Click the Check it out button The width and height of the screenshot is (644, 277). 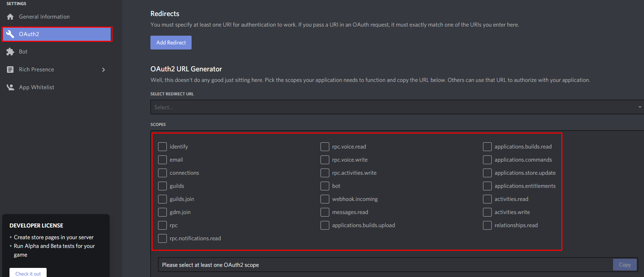tap(28, 273)
